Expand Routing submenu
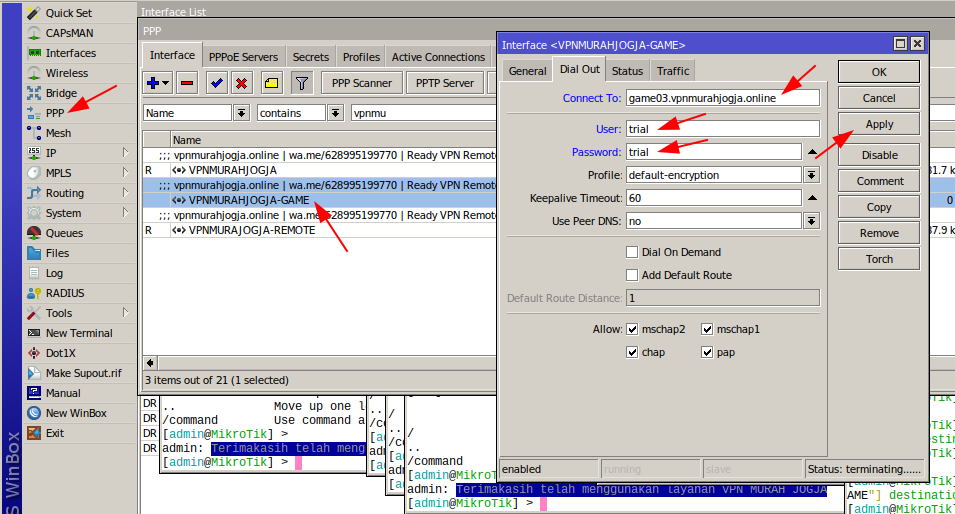This screenshot has height=514, width=955. coord(125,192)
